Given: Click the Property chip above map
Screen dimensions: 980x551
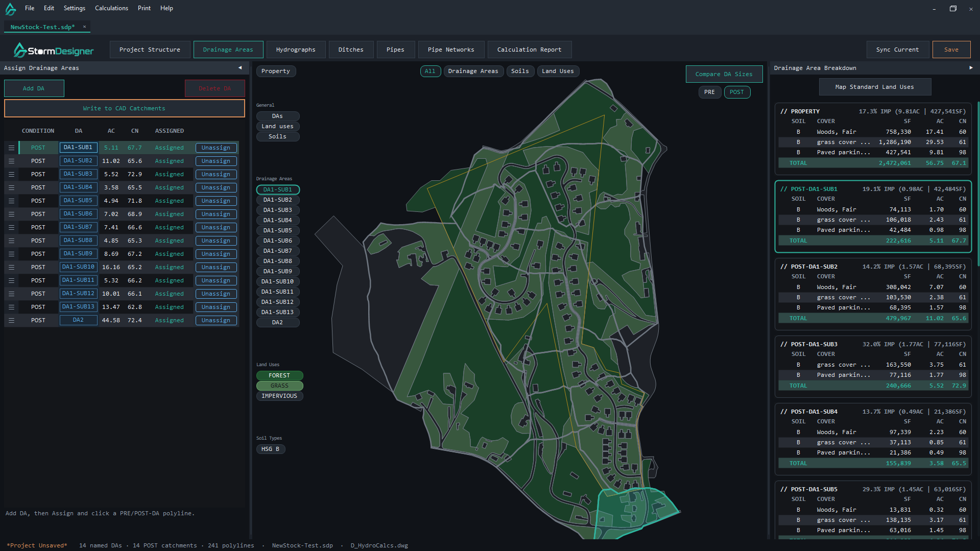Looking at the screenshot, I should coord(276,71).
